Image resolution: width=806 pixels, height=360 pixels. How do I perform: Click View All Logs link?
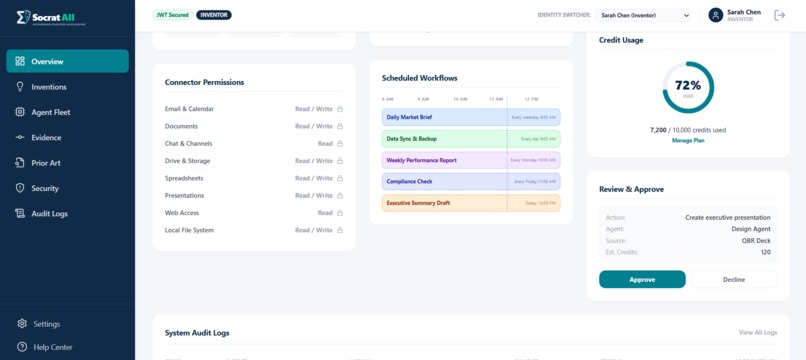758,332
